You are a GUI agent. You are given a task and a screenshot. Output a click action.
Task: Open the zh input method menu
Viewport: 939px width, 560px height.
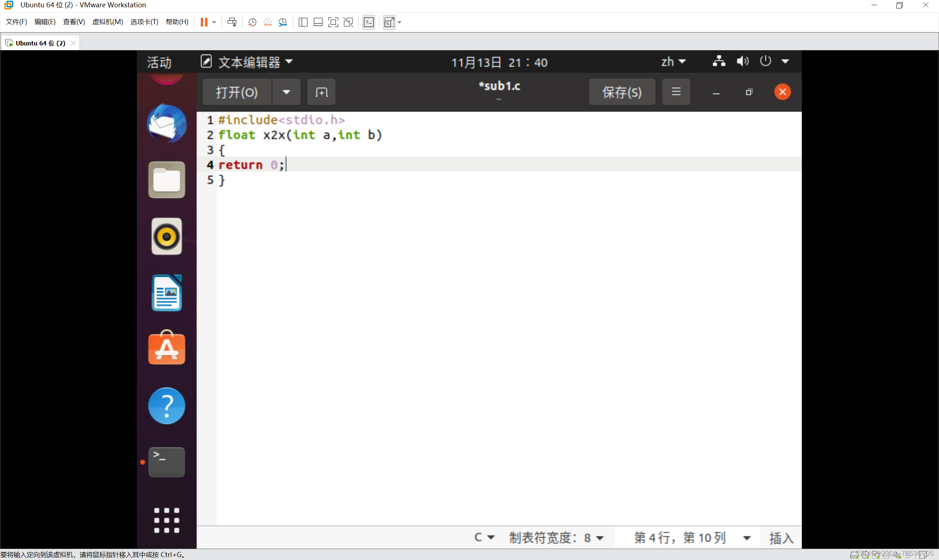(673, 62)
